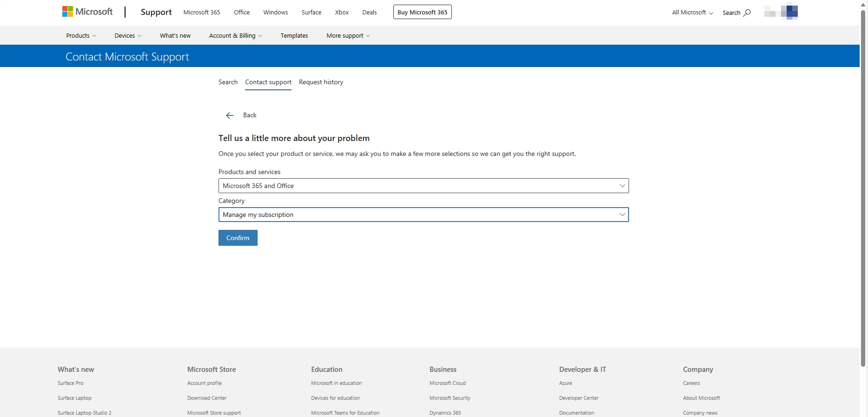The image size is (868, 417).
Task: Click the Contact Microsoft Support heading
Action: pyautogui.click(x=127, y=57)
